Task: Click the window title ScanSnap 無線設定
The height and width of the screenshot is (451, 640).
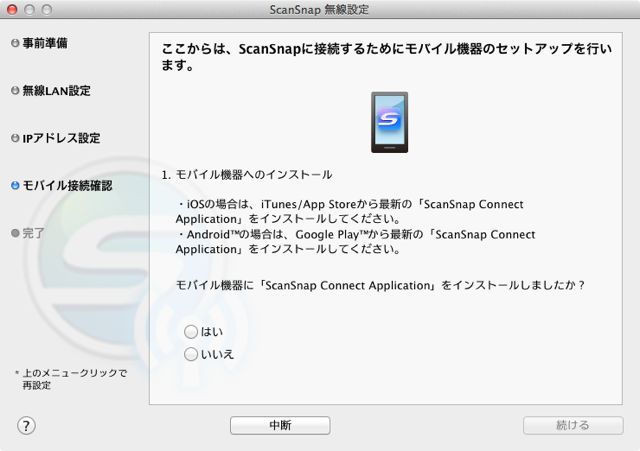Action: (319, 10)
